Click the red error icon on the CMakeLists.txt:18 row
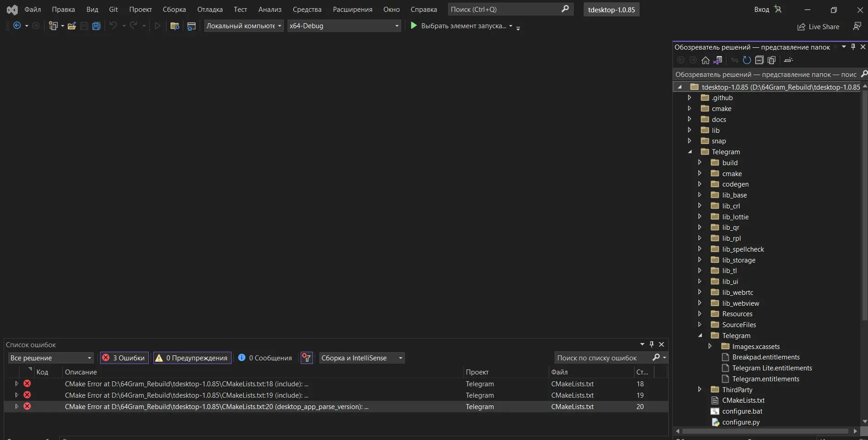868x440 pixels. [x=27, y=384]
